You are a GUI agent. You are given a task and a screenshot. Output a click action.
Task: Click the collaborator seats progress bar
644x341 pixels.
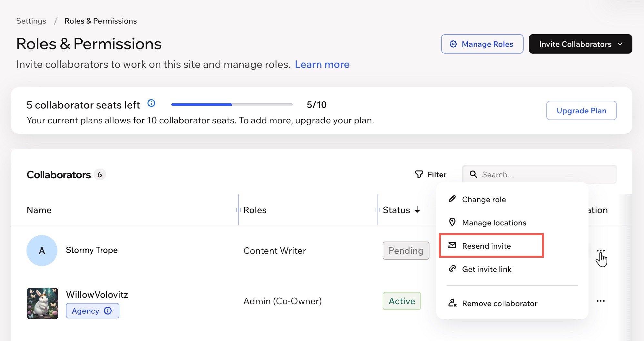(x=232, y=105)
